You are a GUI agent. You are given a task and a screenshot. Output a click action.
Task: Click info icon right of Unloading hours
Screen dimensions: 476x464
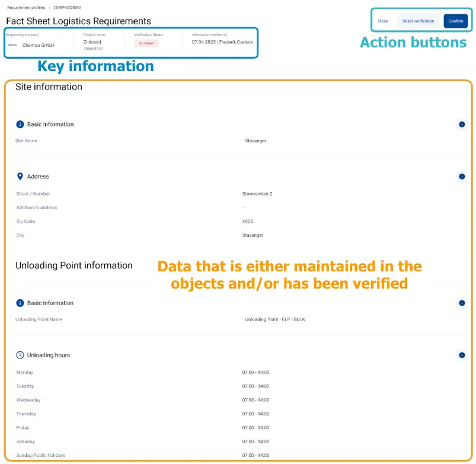point(462,356)
